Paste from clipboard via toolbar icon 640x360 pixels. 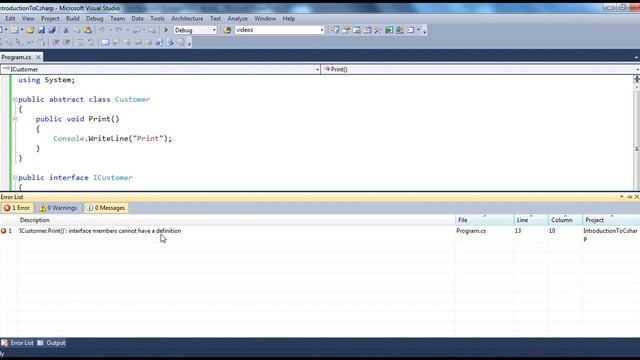coord(88,30)
